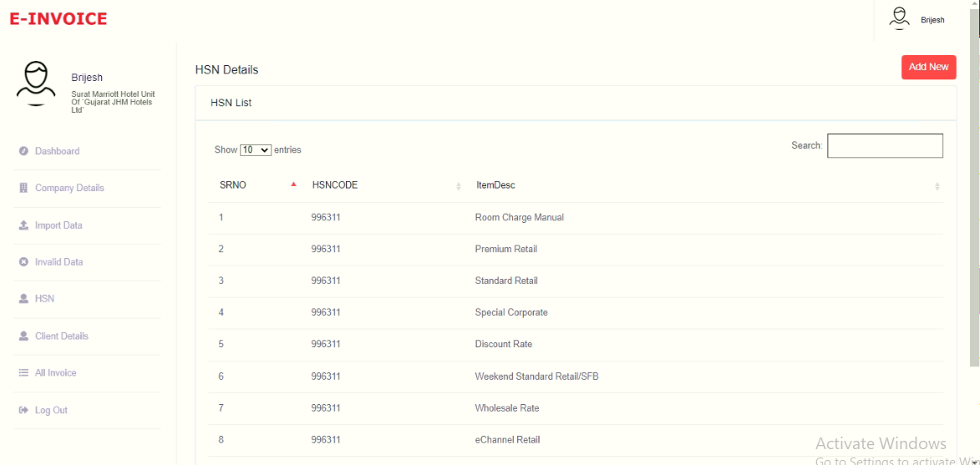Screen dimensions: 980x465
Task: Click the HSN person icon
Action: point(23,299)
